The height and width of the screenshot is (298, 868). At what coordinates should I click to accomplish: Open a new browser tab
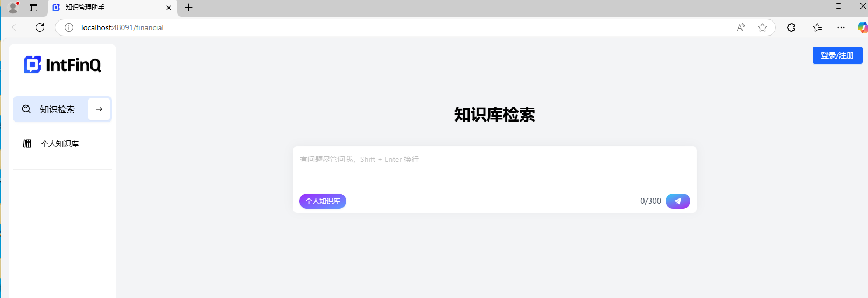pos(188,8)
